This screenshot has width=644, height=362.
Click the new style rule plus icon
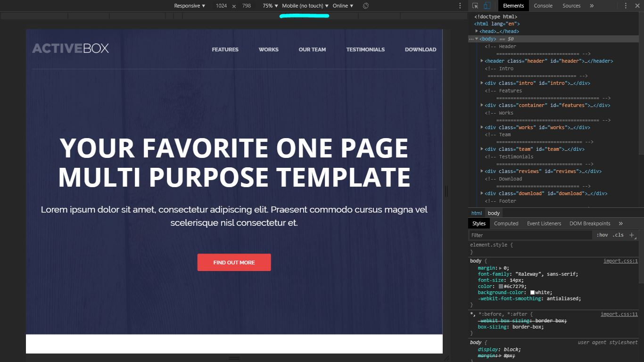[632, 235]
